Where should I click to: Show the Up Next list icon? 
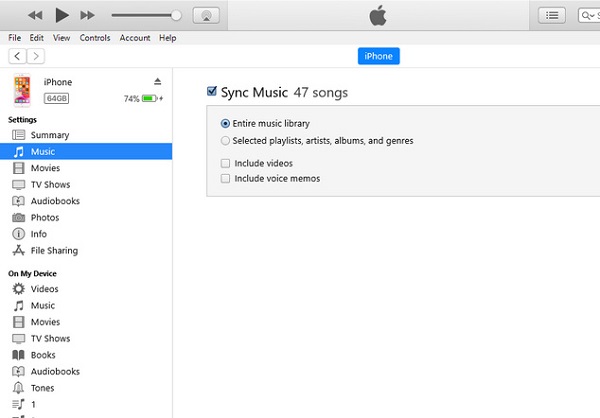(551, 15)
